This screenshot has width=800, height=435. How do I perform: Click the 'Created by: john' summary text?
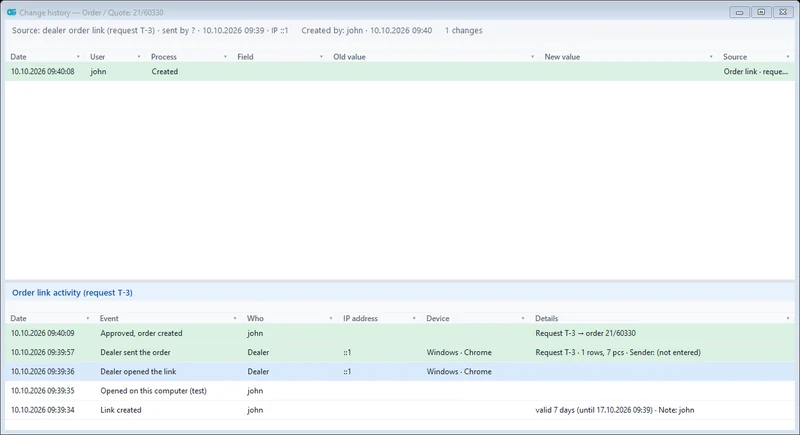coord(366,31)
